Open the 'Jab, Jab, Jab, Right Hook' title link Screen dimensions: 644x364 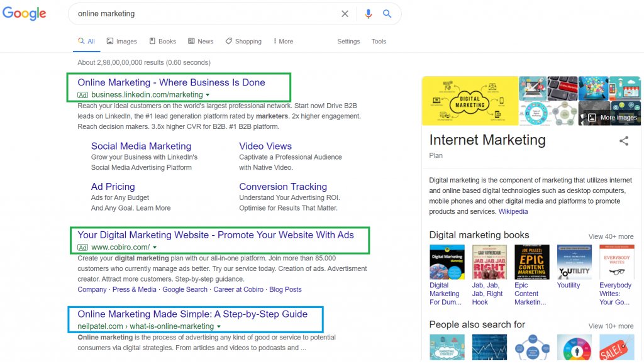point(487,294)
